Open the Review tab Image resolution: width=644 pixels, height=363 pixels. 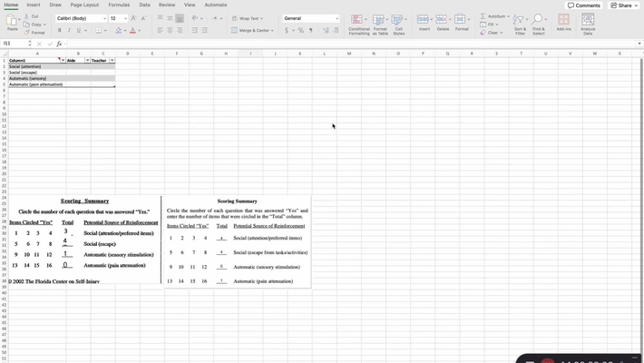pos(167,5)
